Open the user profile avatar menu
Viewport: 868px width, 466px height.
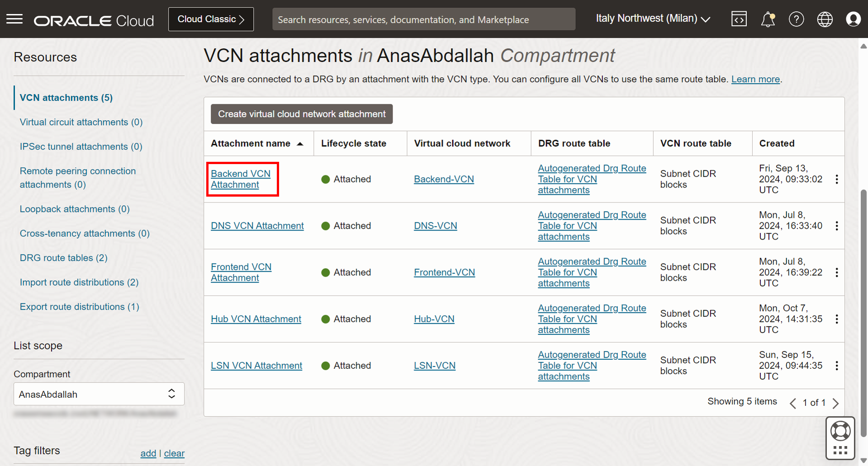(x=853, y=19)
